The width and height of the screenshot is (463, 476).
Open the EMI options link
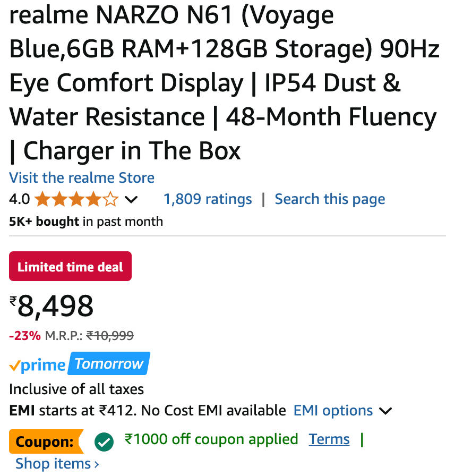[x=333, y=411]
